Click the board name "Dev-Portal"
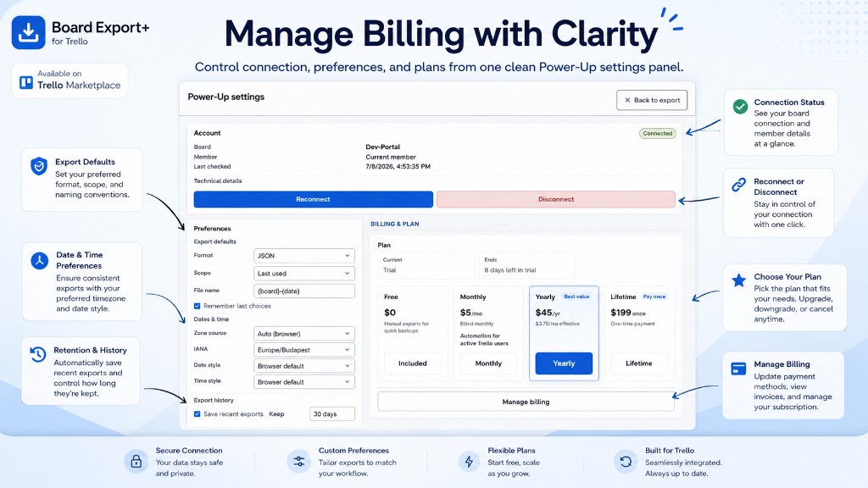Viewport: 868px width, 488px height. 382,147
